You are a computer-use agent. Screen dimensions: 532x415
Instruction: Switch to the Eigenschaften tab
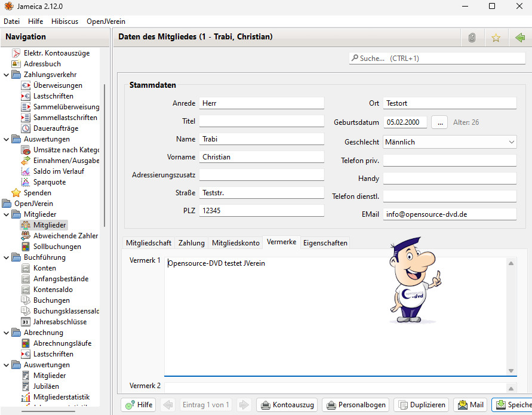click(325, 243)
